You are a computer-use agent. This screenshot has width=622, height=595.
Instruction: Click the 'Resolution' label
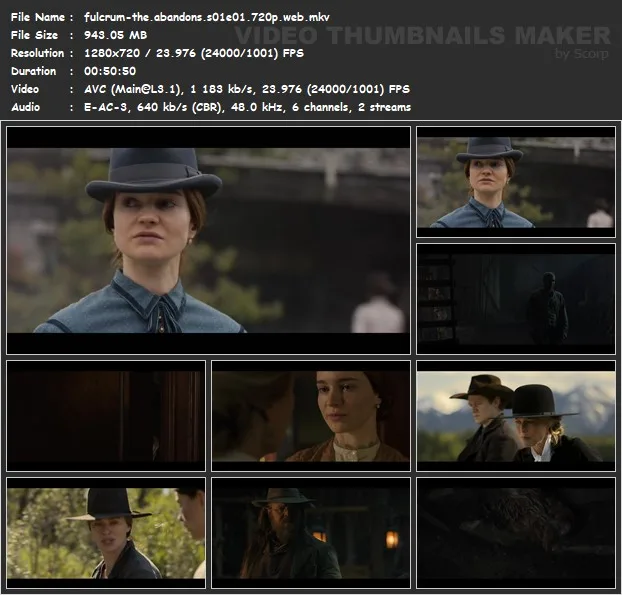click(37, 53)
